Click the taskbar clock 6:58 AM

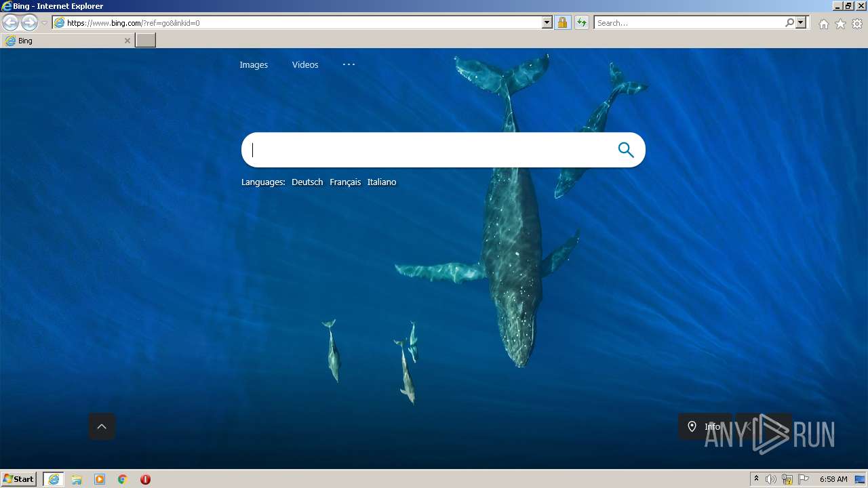(833, 479)
